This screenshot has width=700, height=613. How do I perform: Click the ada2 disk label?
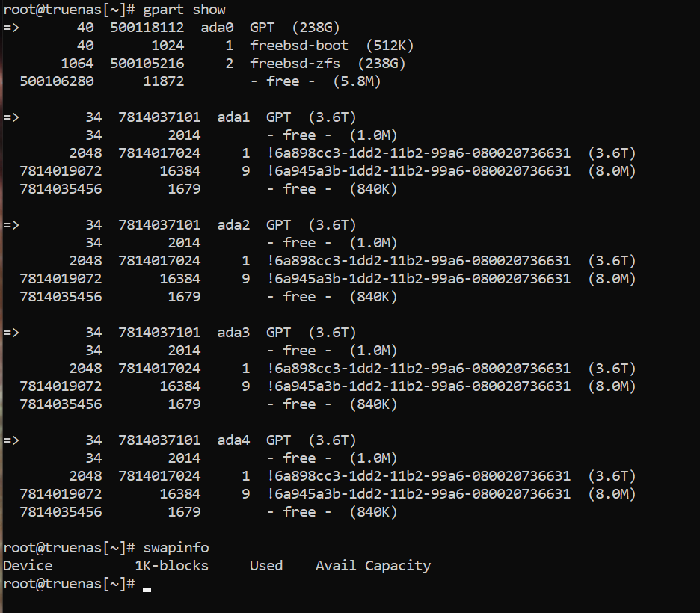tap(233, 225)
